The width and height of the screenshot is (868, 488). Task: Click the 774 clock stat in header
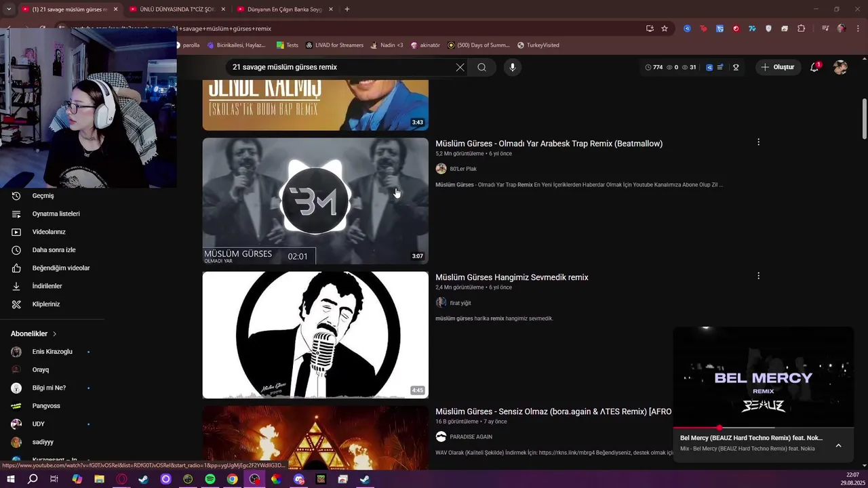click(654, 67)
